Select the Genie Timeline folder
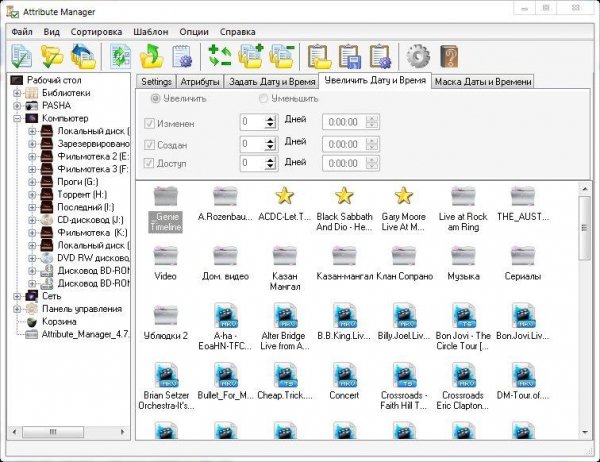The image size is (600, 462). [x=165, y=210]
